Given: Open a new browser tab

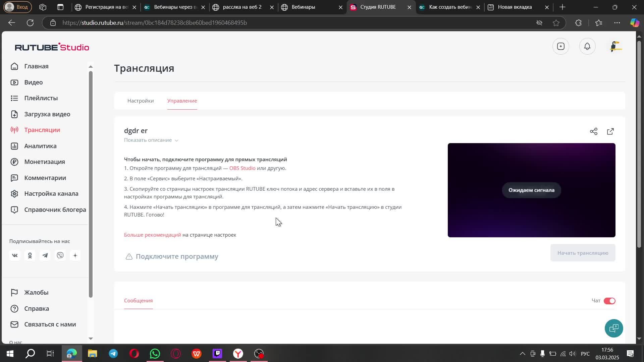Looking at the screenshot, I should pyautogui.click(x=562, y=7).
